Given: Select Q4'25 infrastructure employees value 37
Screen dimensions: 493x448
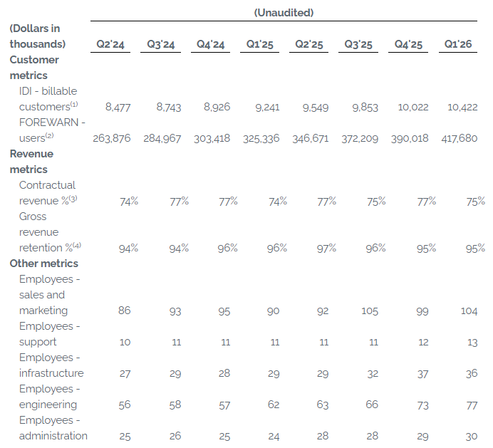Looking at the screenshot, I should 422,374.
